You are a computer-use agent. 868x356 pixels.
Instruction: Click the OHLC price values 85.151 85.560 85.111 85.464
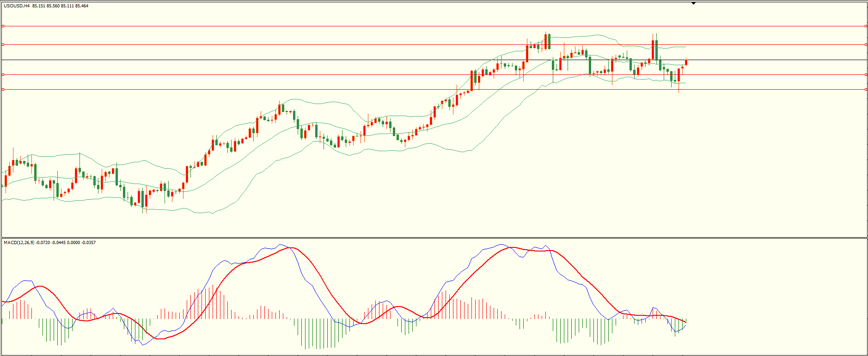coord(61,6)
